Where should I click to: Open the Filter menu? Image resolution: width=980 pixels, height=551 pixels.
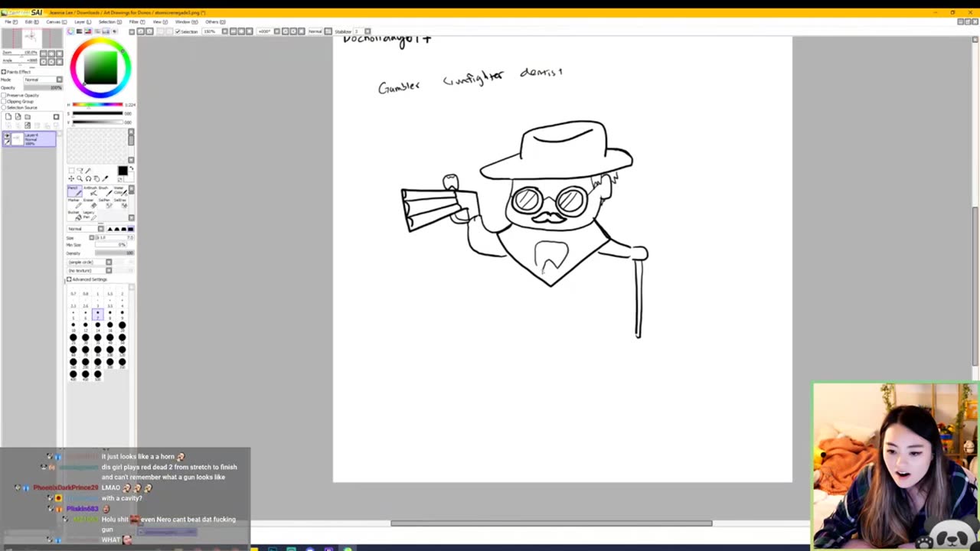(x=137, y=21)
